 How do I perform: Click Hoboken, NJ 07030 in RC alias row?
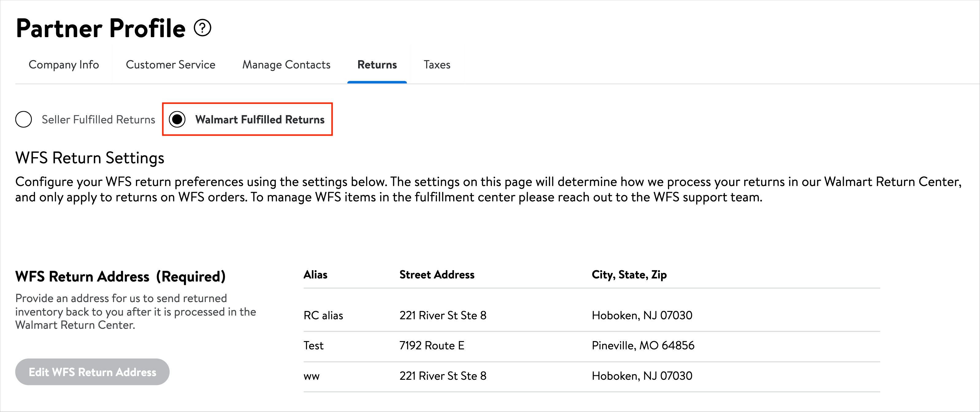pyautogui.click(x=642, y=315)
